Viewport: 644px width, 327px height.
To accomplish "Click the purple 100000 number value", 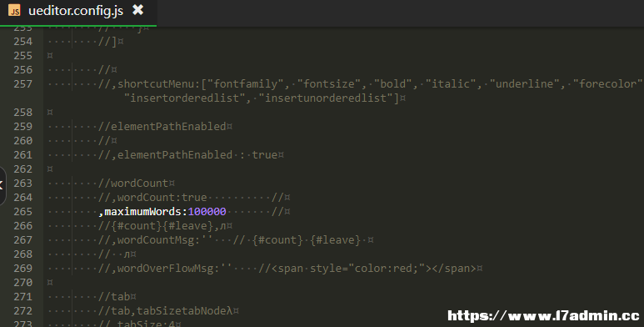I will pos(207,211).
